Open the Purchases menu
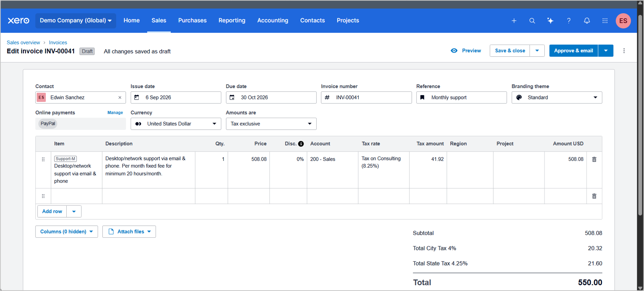 192,20
